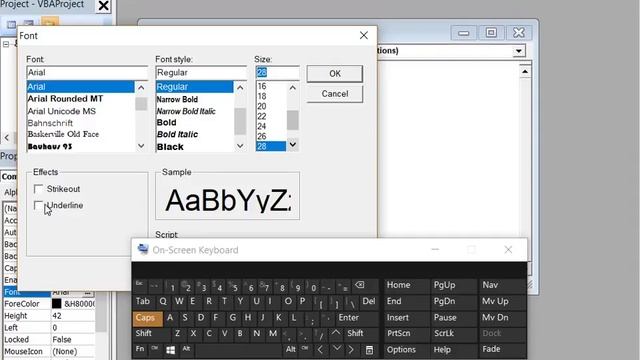Click the ScrLk key

[x=444, y=333]
